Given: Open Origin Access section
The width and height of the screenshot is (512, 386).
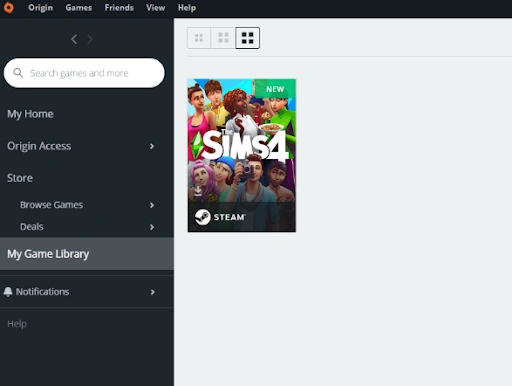Looking at the screenshot, I should [x=39, y=146].
